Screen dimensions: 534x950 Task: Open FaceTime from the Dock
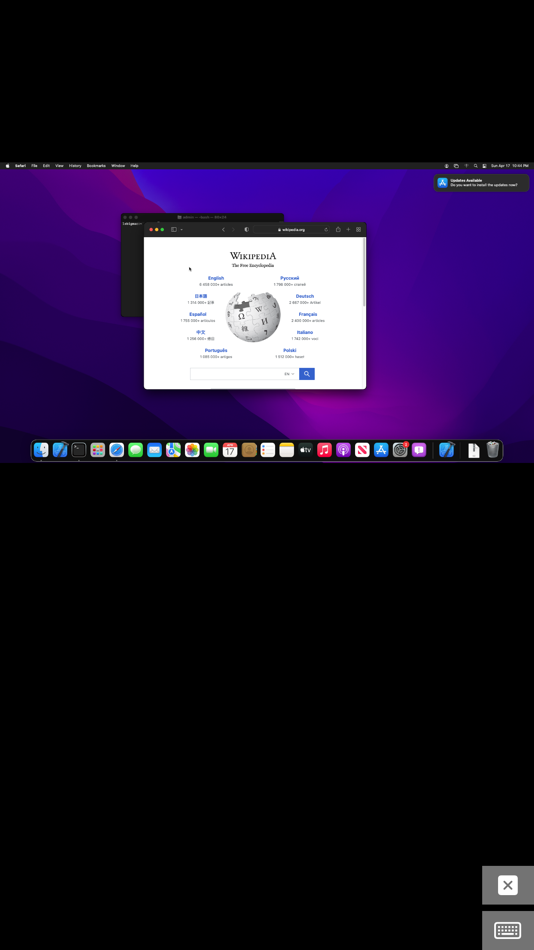211,450
